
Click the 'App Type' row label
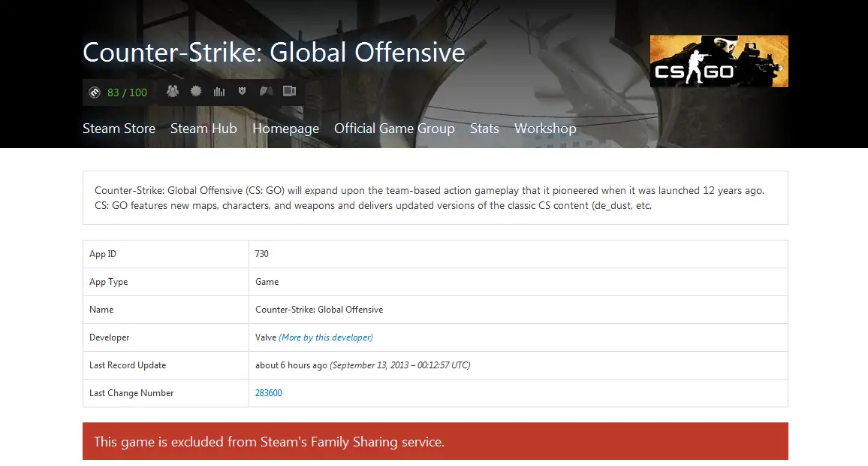tap(108, 282)
